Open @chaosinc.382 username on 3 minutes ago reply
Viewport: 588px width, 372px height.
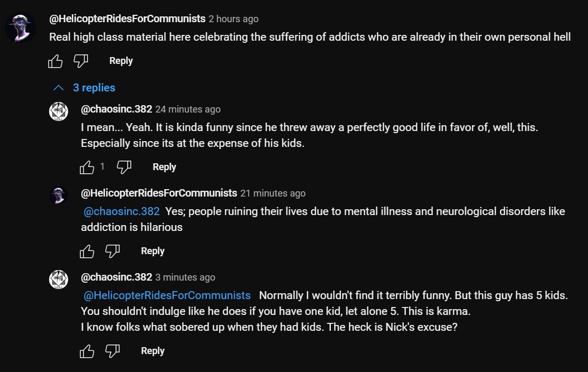tap(116, 277)
